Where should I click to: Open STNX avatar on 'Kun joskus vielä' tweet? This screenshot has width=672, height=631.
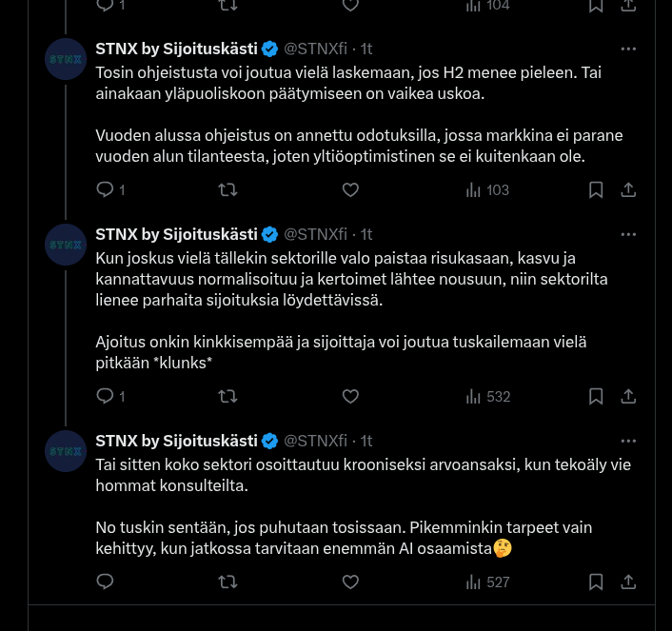click(x=66, y=245)
